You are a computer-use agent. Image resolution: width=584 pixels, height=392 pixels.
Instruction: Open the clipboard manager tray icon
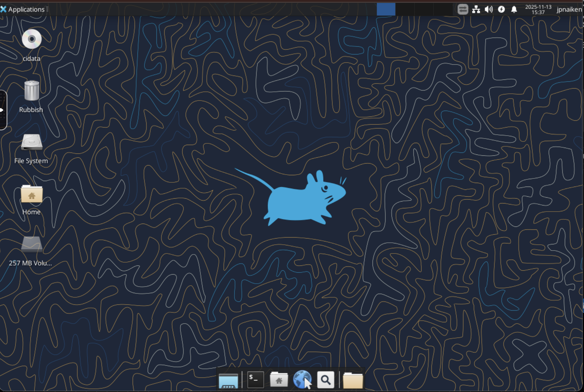pos(463,9)
